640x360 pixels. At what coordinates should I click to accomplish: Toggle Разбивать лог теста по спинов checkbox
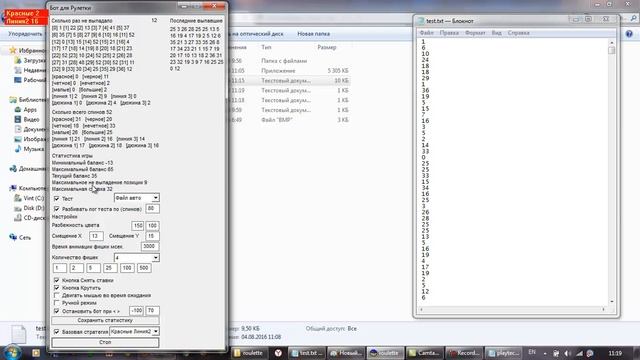coord(57,209)
